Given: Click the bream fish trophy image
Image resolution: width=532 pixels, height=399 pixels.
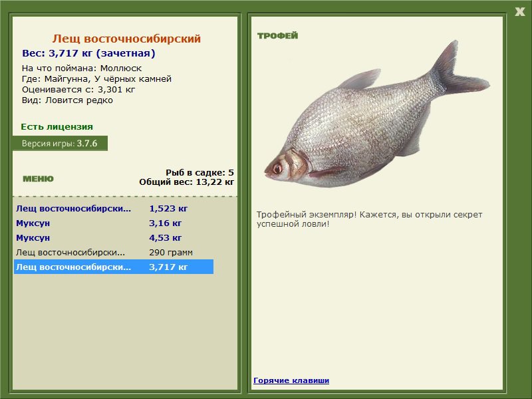Looking at the screenshot, I should click(376, 115).
